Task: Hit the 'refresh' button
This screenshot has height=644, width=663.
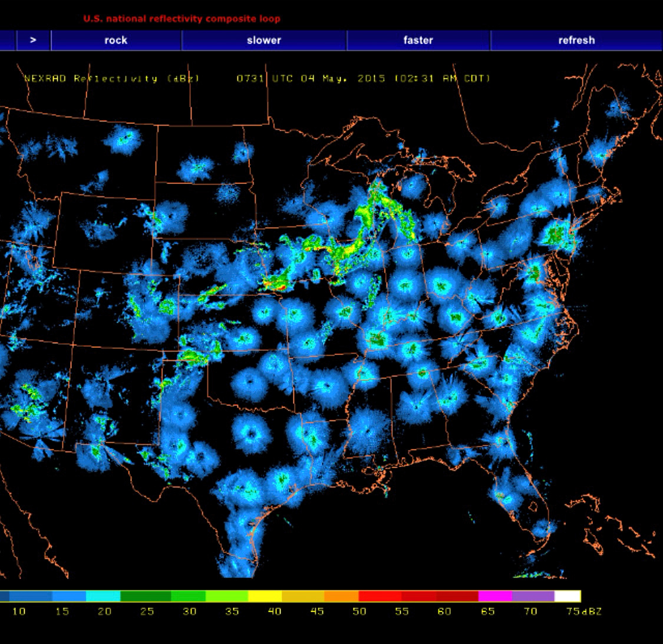Action: (x=576, y=40)
